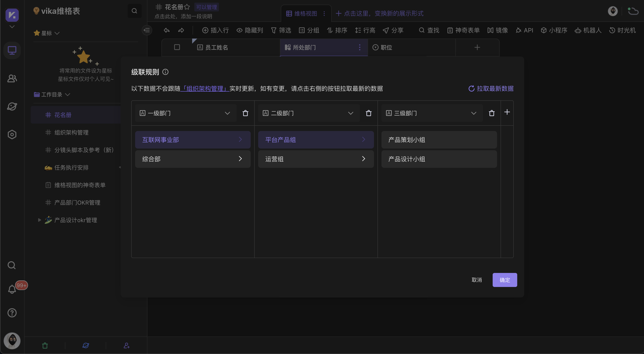Expand the 产品设计okr管理 folder
The width and height of the screenshot is (644, 354).
(39, 220)
